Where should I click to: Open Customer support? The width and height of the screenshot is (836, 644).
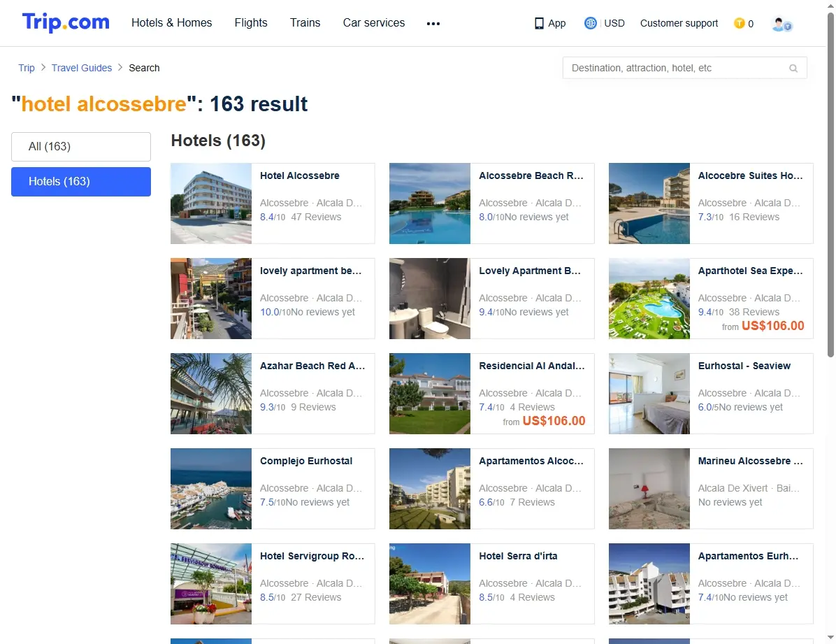pos(679,24)
